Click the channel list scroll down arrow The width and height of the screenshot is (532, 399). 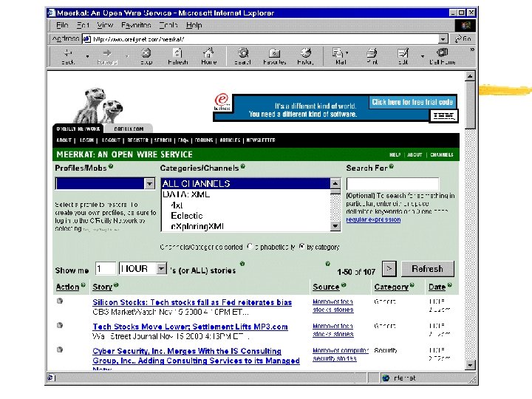tap(335, 226)
